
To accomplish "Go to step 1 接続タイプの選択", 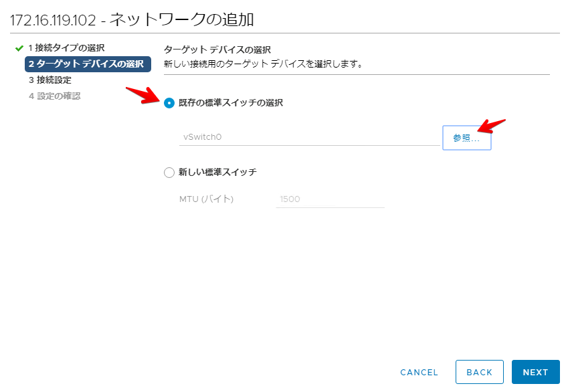I will click(x=66, y=47).
